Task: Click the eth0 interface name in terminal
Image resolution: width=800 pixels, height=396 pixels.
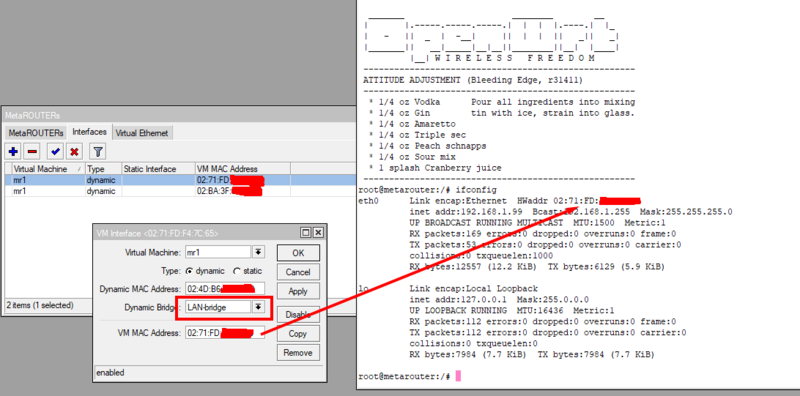Action: click(368, 201)
